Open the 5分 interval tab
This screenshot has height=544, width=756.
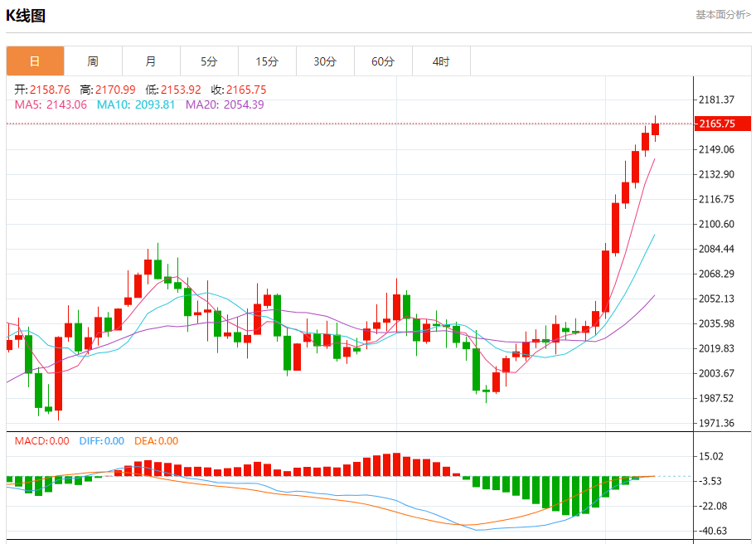[x=209, y=61]
